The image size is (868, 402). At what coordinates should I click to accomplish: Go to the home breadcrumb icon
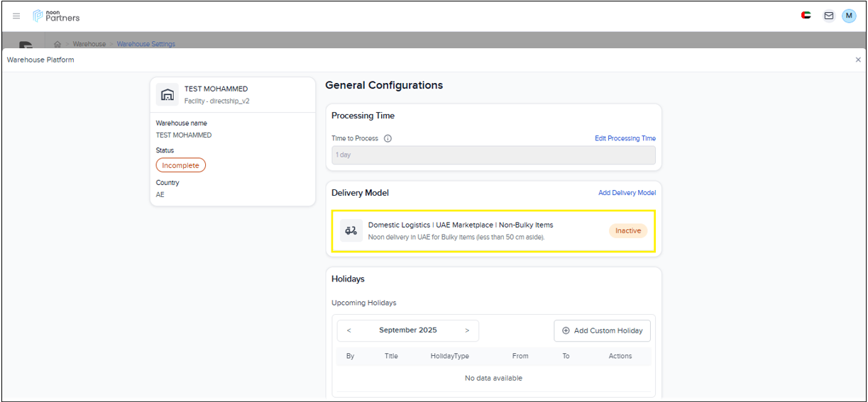[x=57, y=44]
